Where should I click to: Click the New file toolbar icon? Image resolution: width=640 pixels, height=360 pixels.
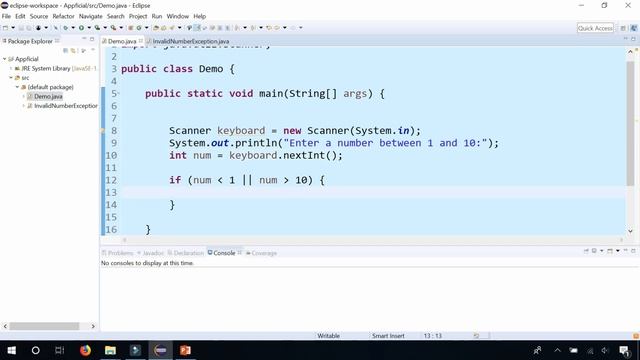click(5, 28)
